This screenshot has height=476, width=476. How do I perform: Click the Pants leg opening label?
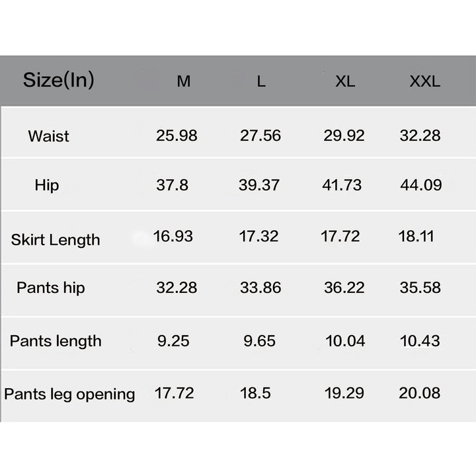coord(69,394)
